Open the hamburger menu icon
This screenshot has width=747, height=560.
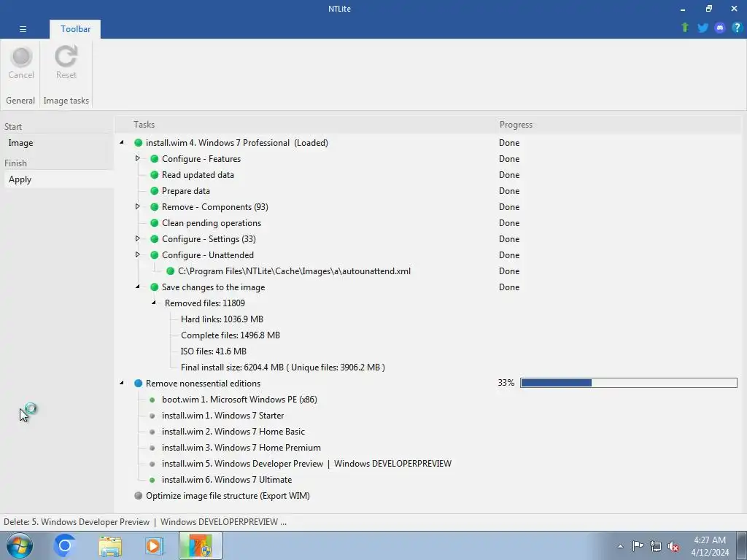tap(23, 29)
